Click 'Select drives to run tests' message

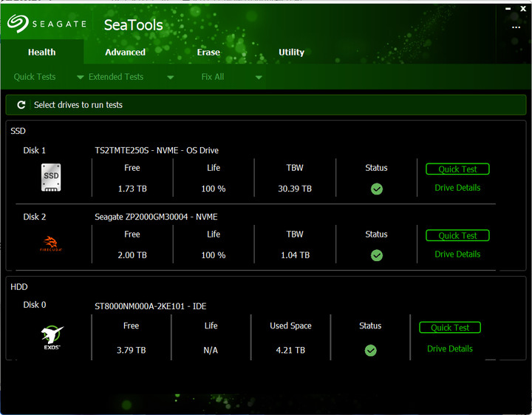78,105
